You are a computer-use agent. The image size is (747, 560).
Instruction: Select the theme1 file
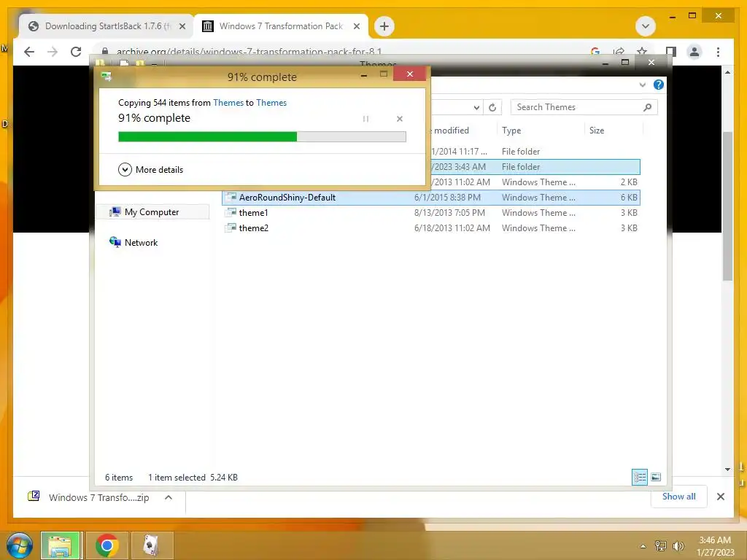[430, 212]
